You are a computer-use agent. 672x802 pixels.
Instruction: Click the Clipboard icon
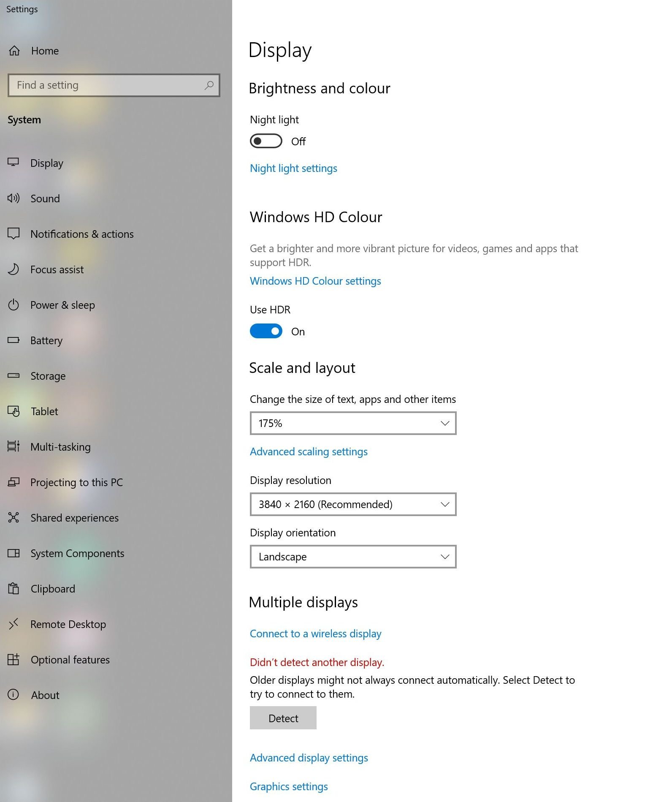click(14, 588)
